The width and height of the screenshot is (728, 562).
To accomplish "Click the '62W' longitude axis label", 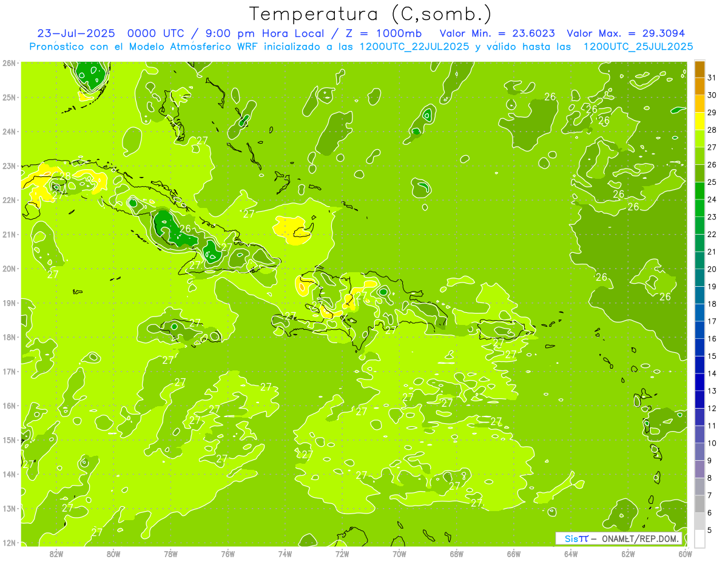I will tap(628, 554).
